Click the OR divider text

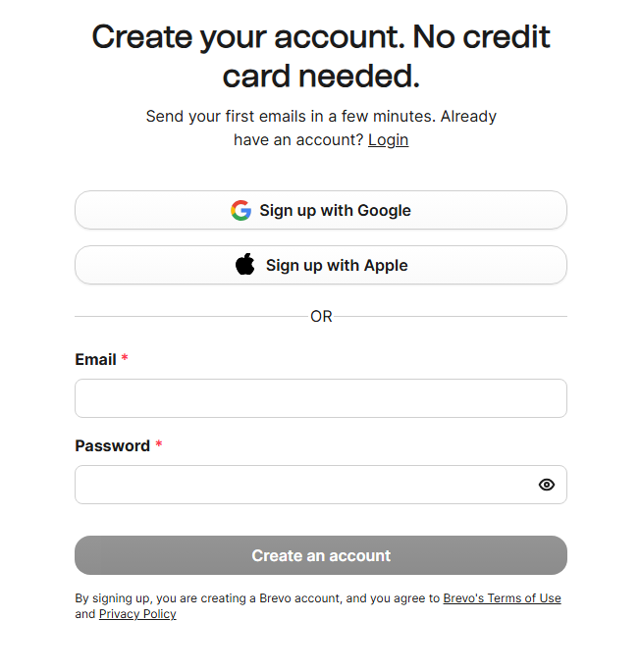pos(321,317)
